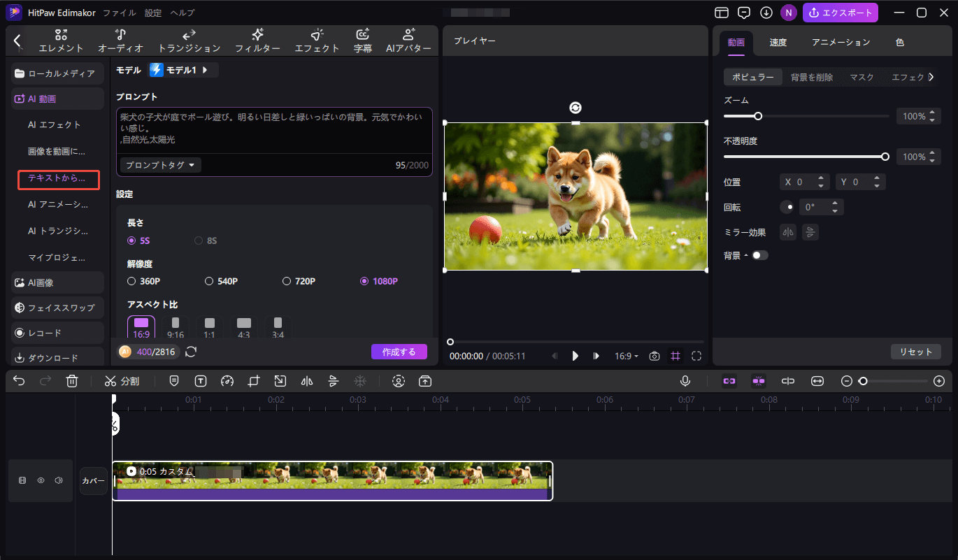Click the 作成する button

[x=399, y=352]
